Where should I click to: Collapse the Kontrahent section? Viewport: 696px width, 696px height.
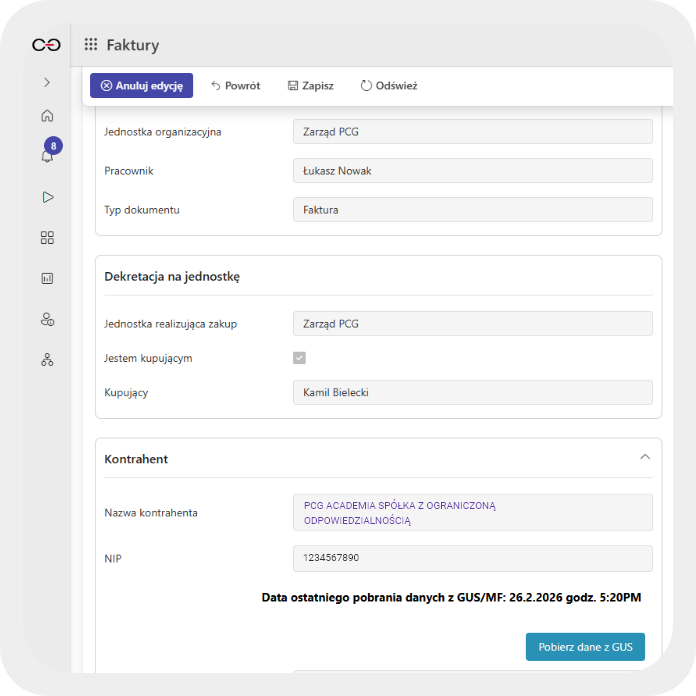(x=645, y=457)
